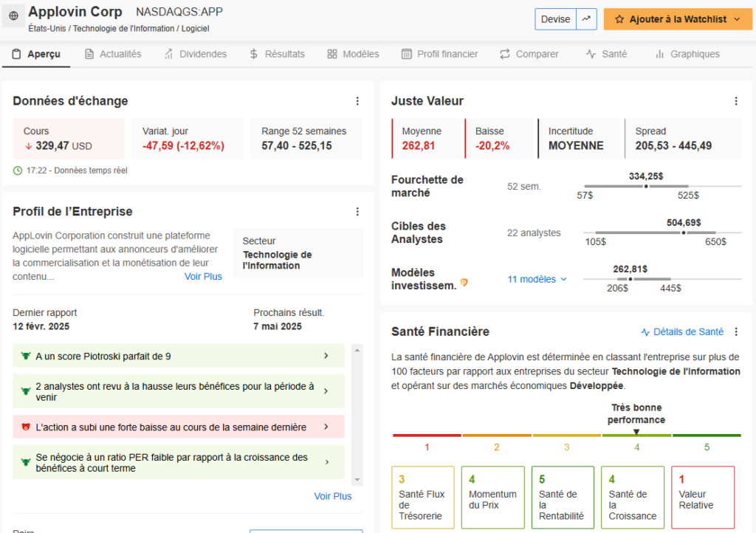Click the chart arrow icon beside Devise
This screenshot has width=756, height=533.
coord(588,19)
